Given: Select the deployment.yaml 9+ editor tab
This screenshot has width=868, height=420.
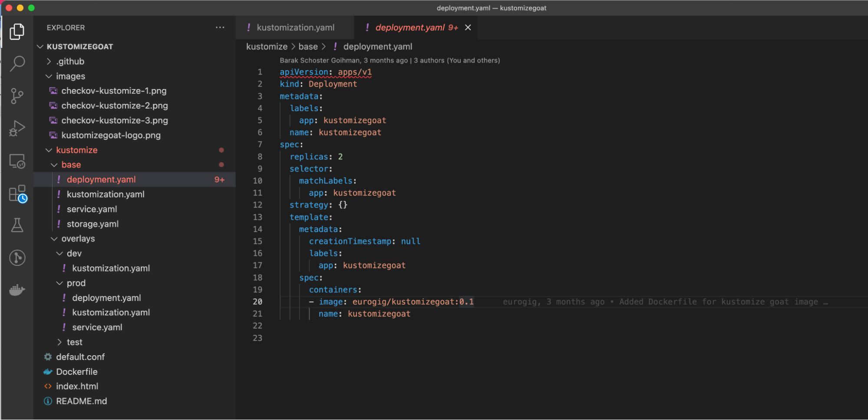Looking at the screenshot, I should pyautogui.click(x=416, y=27).
